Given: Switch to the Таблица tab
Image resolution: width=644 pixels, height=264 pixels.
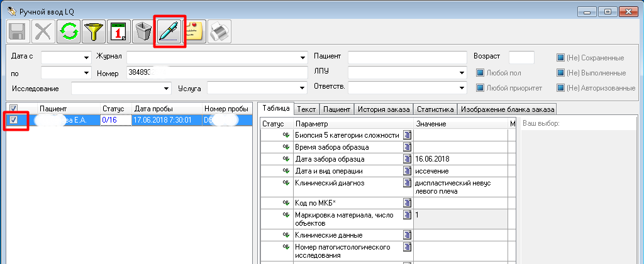Looking at the screenshot, I should coord(276,108).
